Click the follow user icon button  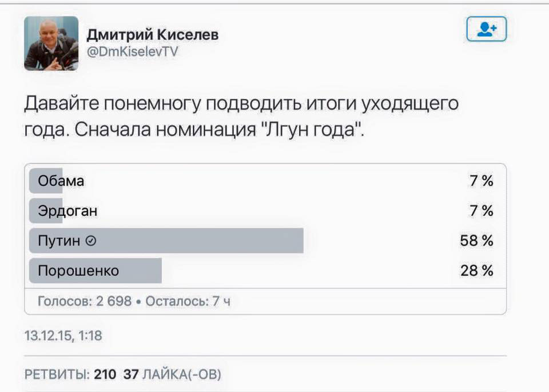point(486,29)
